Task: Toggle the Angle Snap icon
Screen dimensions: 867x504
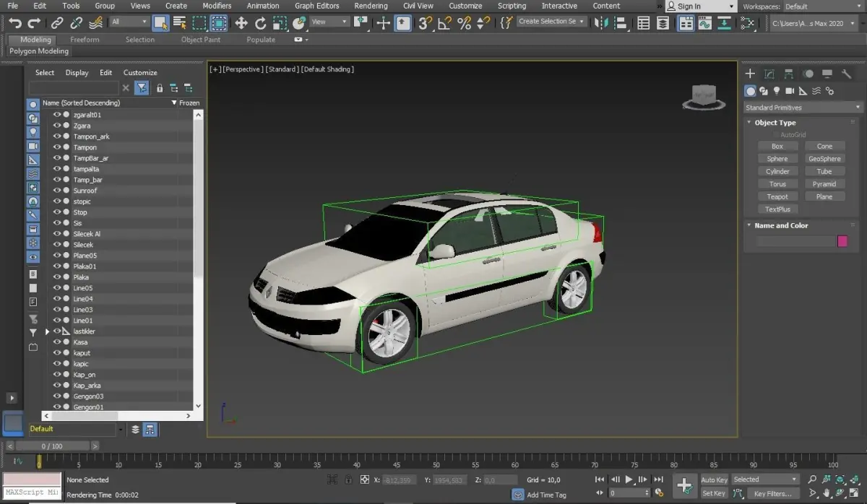Action: (446, 23)
